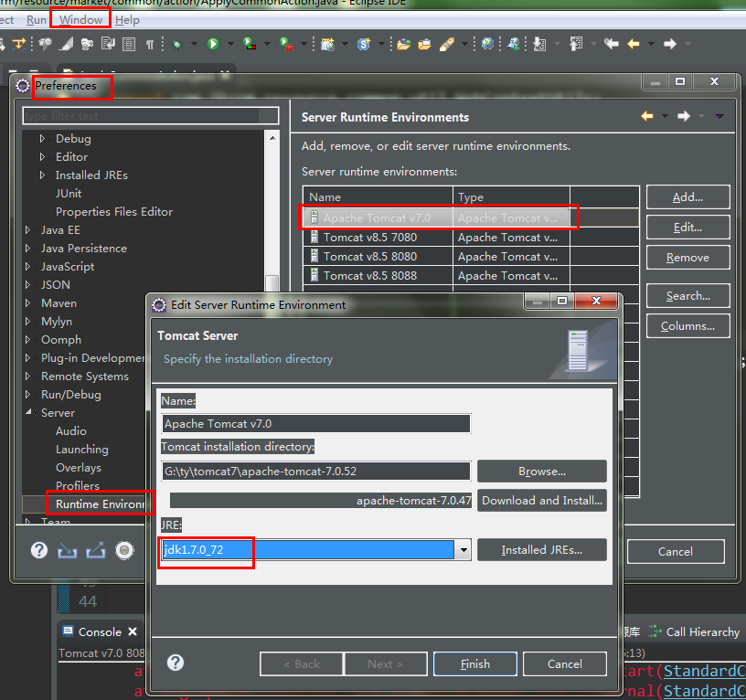Collapse the Server tree node

[x=28, y=412]
